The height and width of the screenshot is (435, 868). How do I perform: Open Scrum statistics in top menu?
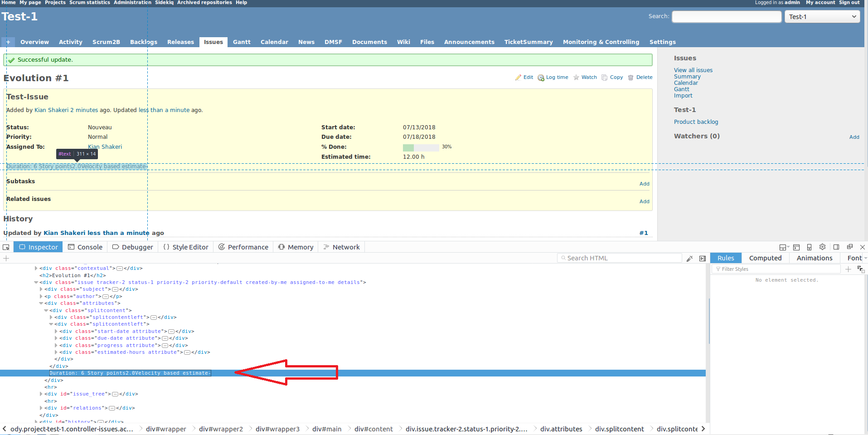pyautogui.click(x=90, y=3)
